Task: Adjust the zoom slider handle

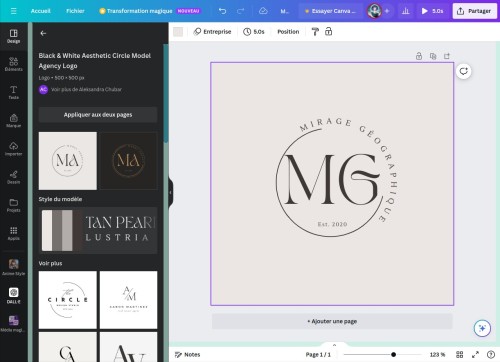Action: pyautogui.click(x=393, y=354)
